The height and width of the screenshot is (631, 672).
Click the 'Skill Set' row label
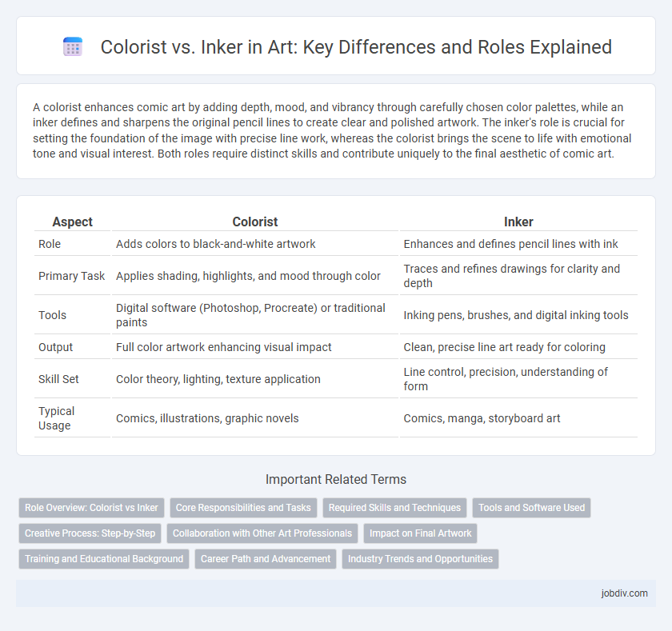58,379
